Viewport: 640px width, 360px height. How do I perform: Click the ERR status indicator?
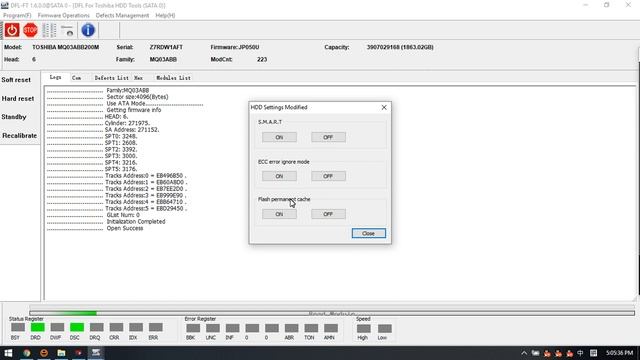pyautogui.click(x=156, y=327)
